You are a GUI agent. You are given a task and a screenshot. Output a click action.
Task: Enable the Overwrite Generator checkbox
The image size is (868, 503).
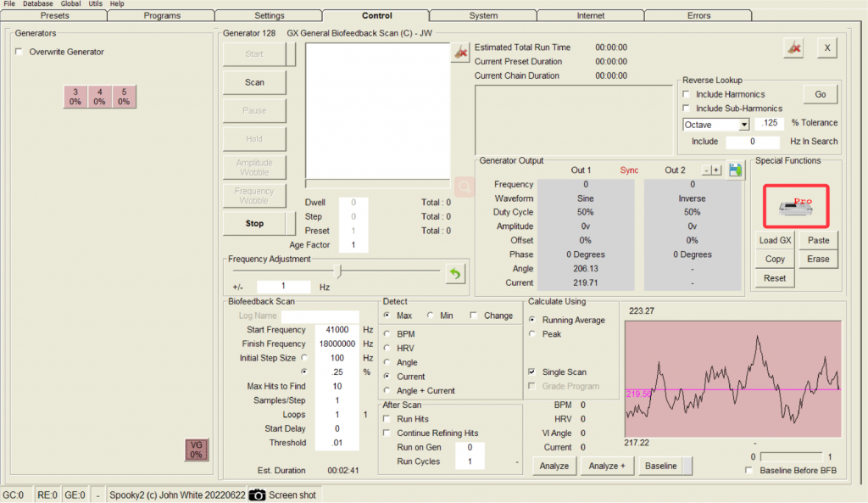tap(19, 52)
